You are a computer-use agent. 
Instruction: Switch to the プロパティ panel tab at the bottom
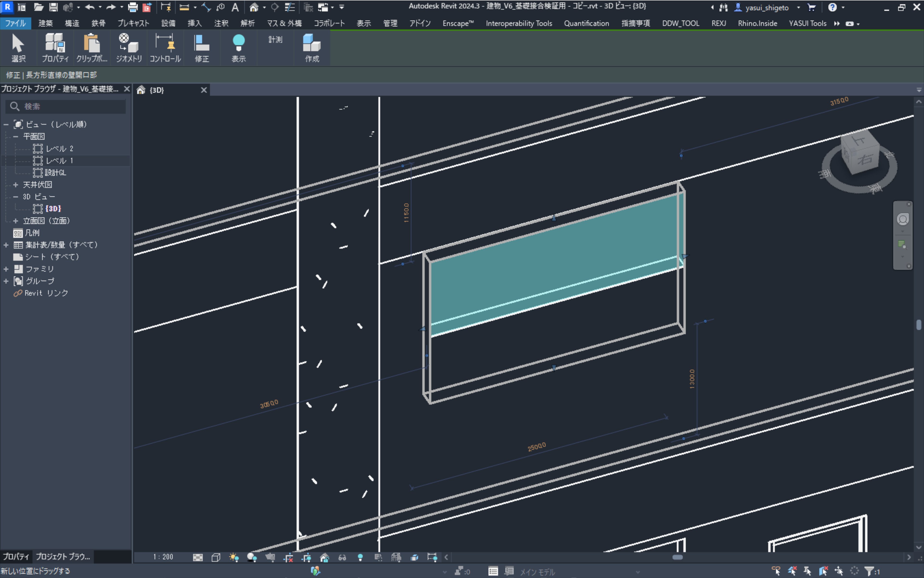(x=16, y=557)
